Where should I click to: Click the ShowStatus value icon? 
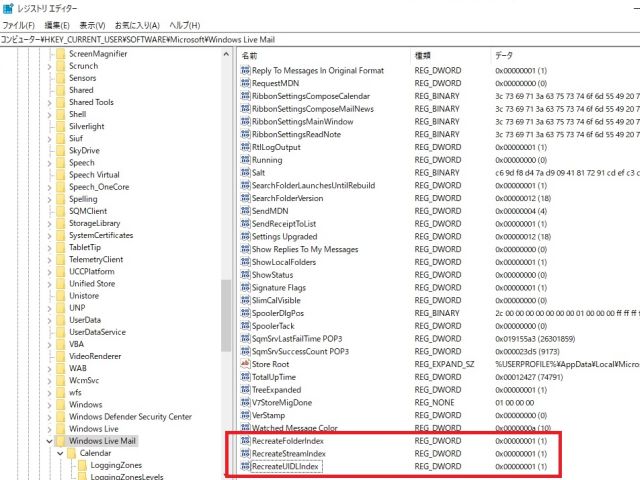coord(245,275)
